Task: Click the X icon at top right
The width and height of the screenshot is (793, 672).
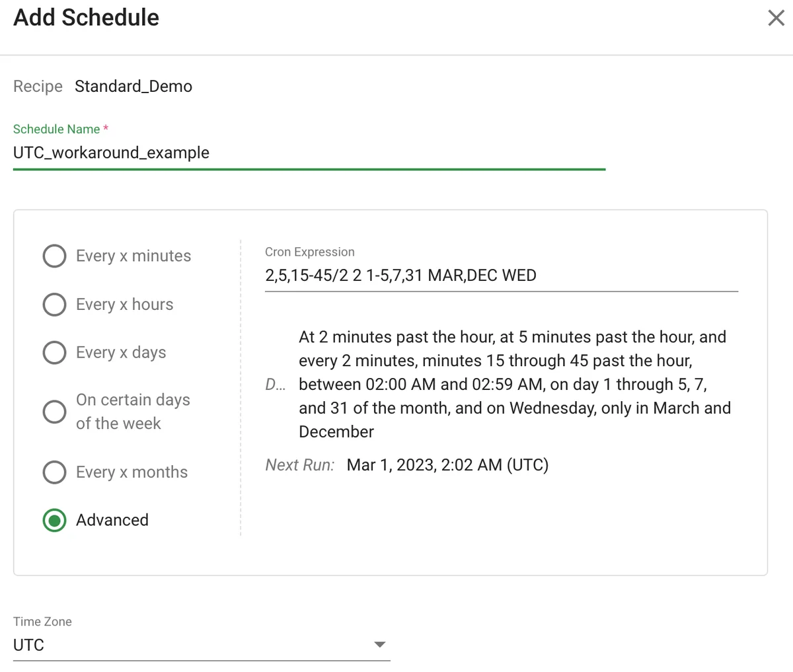Action: [776, 18]
